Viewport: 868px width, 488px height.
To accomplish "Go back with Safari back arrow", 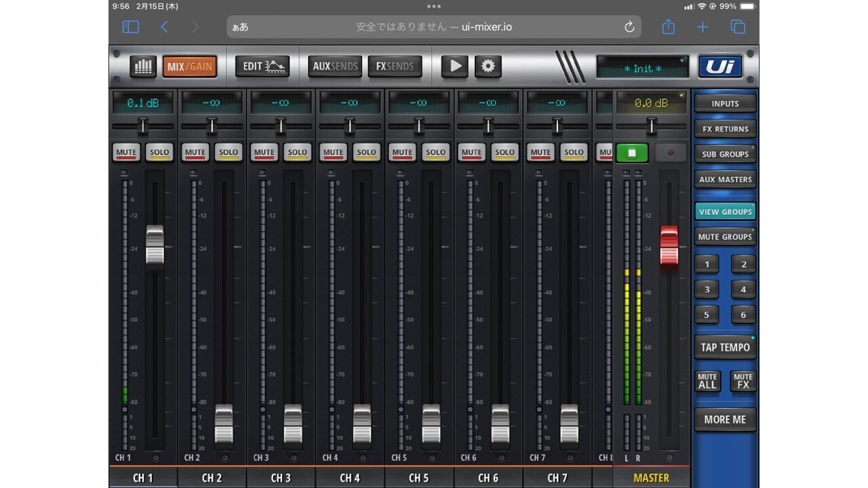I will pos(164,27).
